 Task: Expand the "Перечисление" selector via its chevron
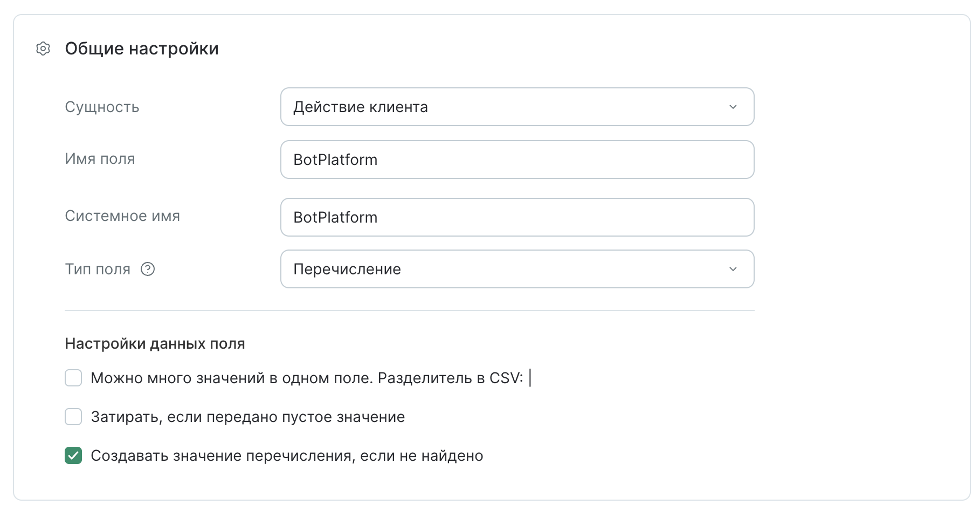732,269
